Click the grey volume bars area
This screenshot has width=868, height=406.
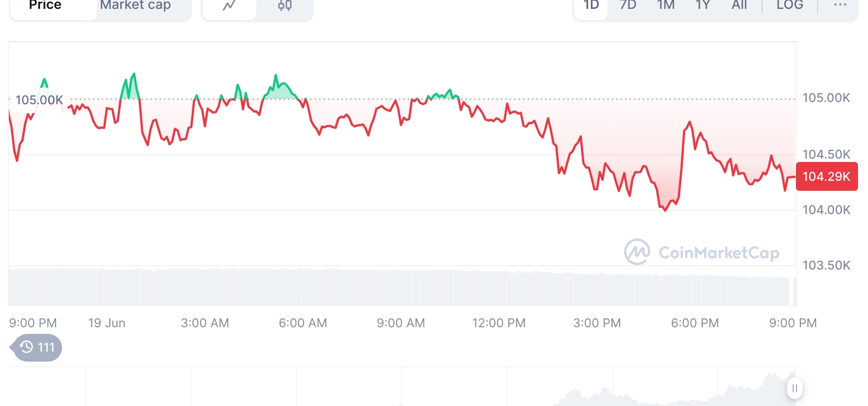pos(388,286)
